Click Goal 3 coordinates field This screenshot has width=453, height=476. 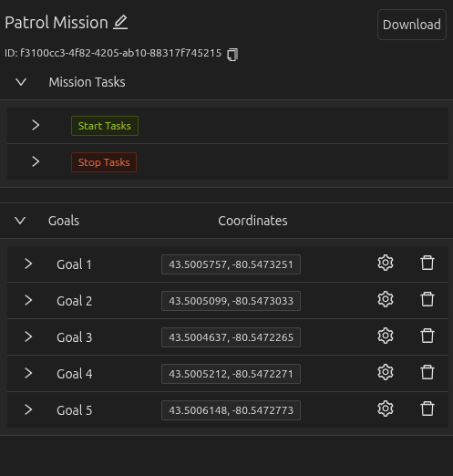click(231, 337)
